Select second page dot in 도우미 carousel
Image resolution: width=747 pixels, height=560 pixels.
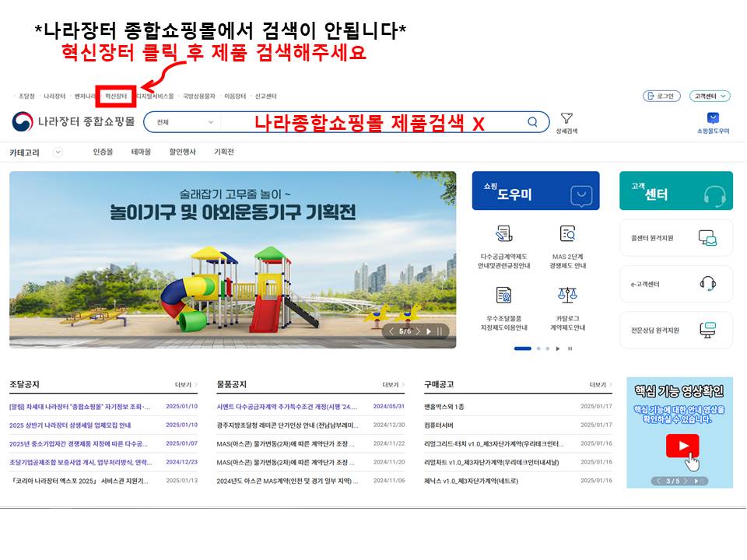(538, 348)
